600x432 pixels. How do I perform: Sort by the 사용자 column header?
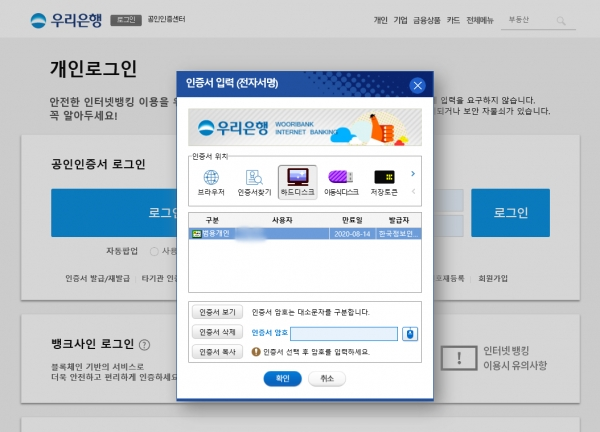(x=282, y=220)
